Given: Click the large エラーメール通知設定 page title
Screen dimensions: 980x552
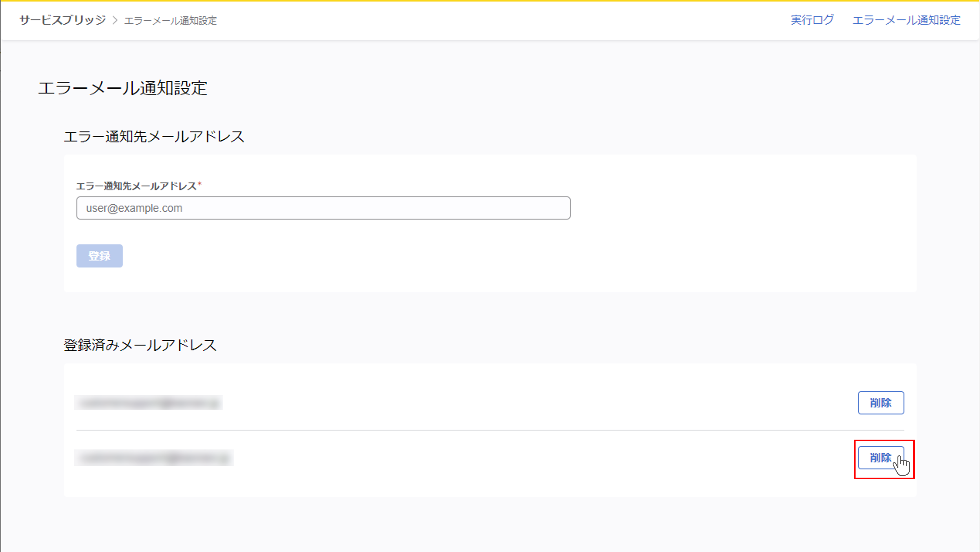Looking at the screenshot, I should tap(122, 88).
